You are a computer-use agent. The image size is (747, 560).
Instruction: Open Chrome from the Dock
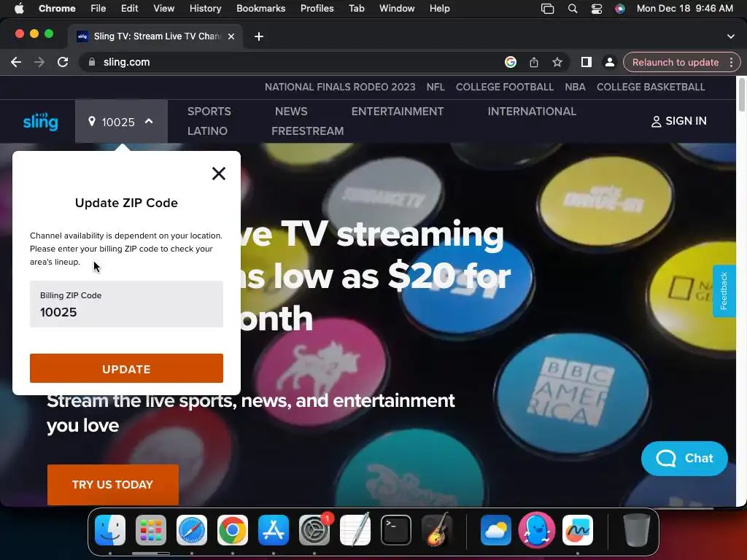pyautogui.click(x=233, y=530)
